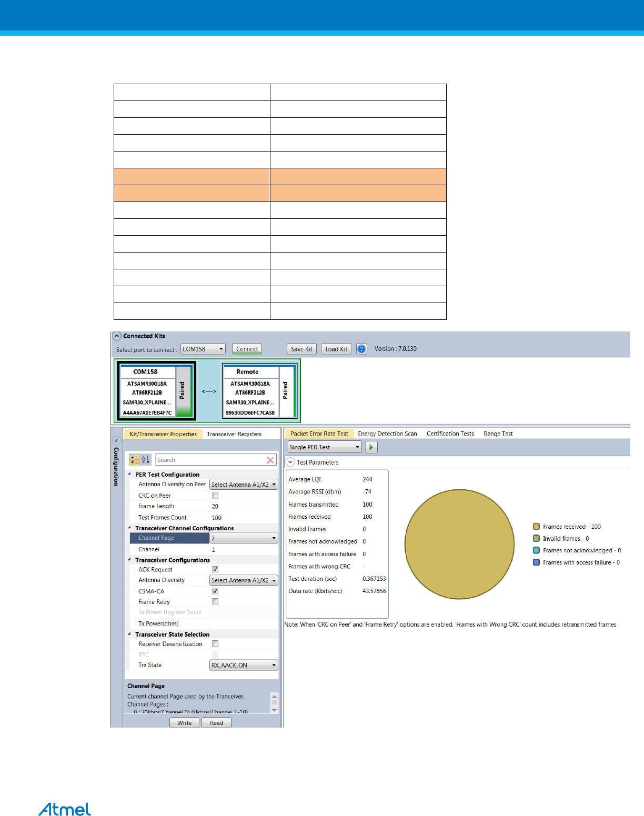Open the COM port selection dropdown
Viewport: 644px width, 816px height.
[203, 349]
